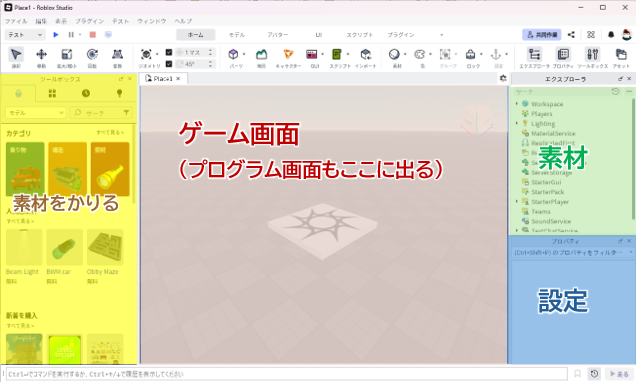Toggle the rotate snap (45°) checkbox
636x382 pixels.
point(169,64)
